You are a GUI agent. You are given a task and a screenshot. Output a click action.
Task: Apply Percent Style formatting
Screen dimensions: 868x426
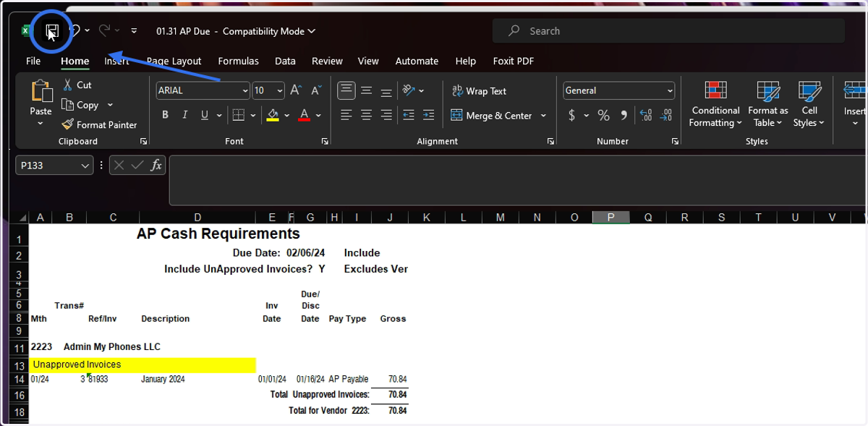603,115
